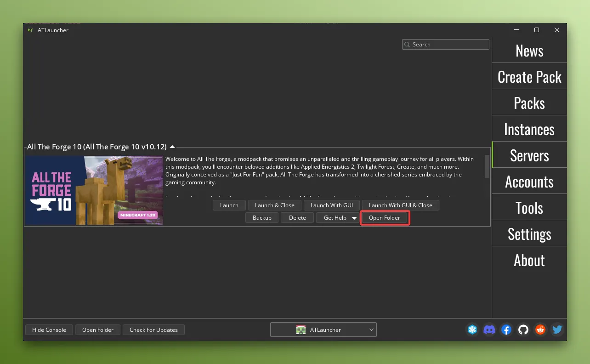590x364 pixels.
Task: Launch the All The Forge 10 server
Action: 229,205
